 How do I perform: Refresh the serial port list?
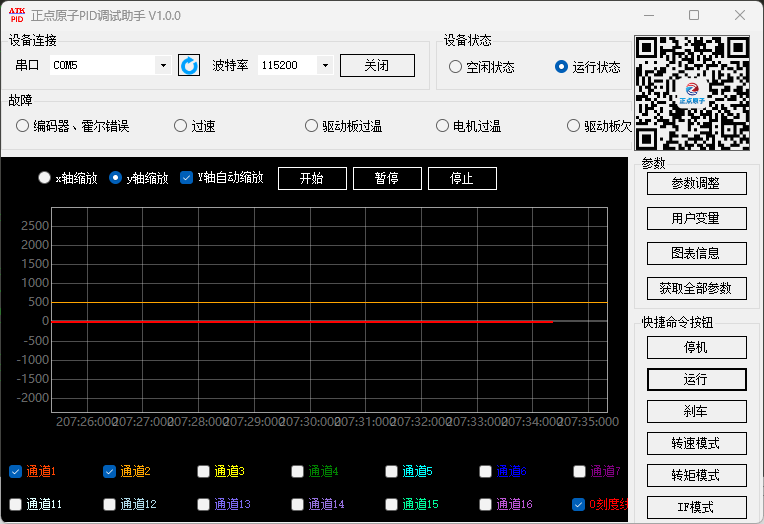[189, 65]
